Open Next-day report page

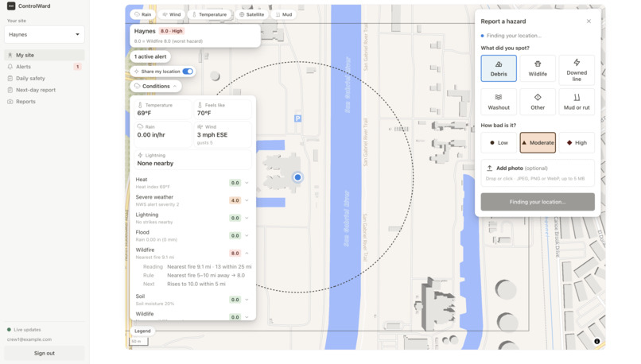45,90
